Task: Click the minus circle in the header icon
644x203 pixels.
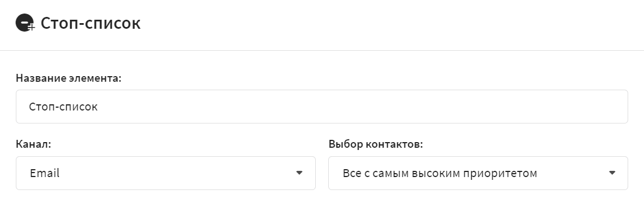Action: tap(24, 22)
